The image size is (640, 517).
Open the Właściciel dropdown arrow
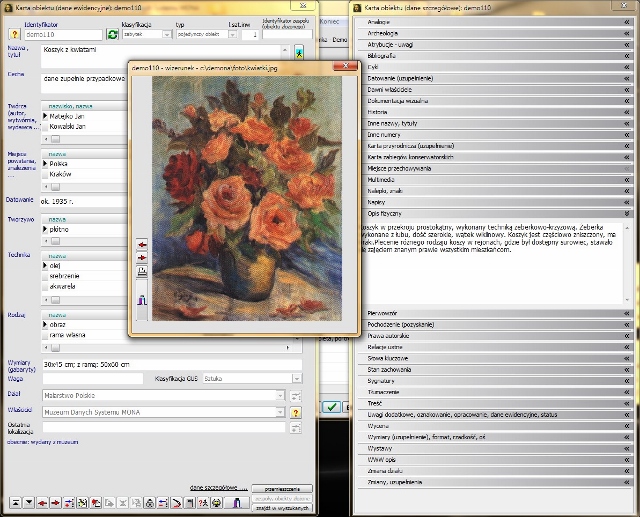point(280,413)
